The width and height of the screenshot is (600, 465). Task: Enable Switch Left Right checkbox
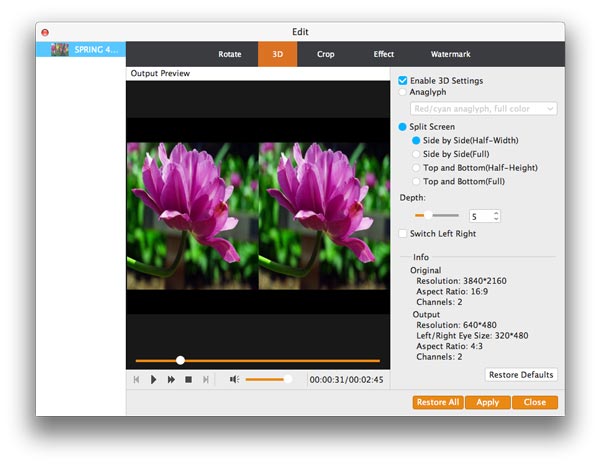pos(403,233)
